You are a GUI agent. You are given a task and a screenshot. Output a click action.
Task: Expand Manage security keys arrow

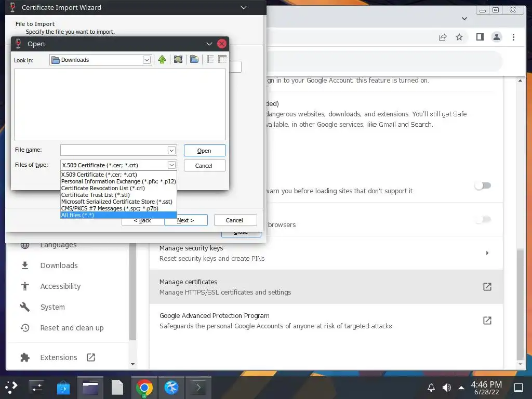coord(487,253)
